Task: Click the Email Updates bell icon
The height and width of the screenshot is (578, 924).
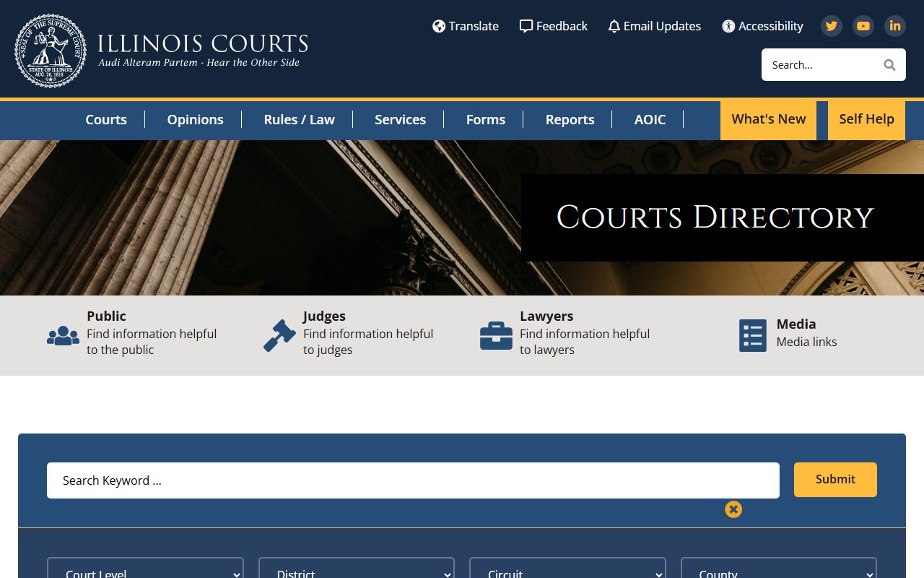Action: pos(614,26)
